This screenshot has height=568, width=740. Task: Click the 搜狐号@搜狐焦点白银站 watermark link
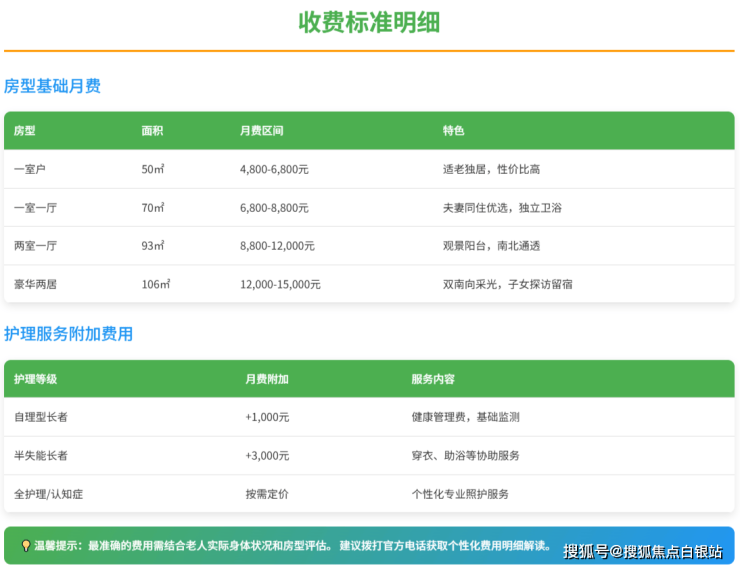(x=642, y=551)
